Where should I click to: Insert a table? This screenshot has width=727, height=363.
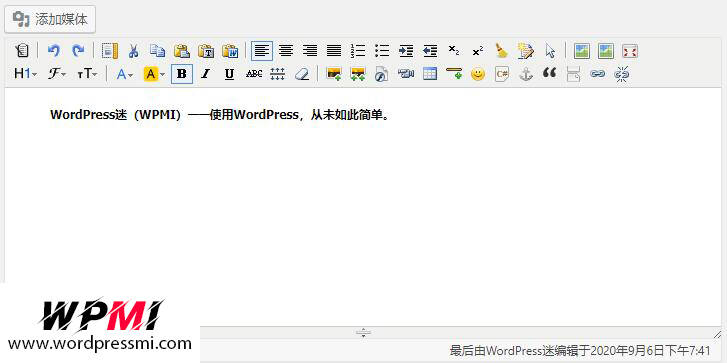point(430,74)
